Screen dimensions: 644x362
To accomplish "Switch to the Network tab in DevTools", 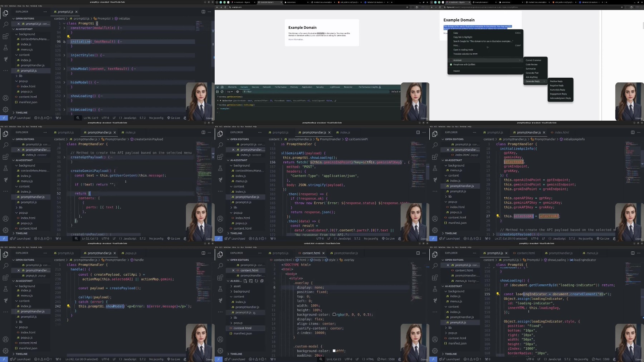I will pyautogui.click(x=267, y=87).
